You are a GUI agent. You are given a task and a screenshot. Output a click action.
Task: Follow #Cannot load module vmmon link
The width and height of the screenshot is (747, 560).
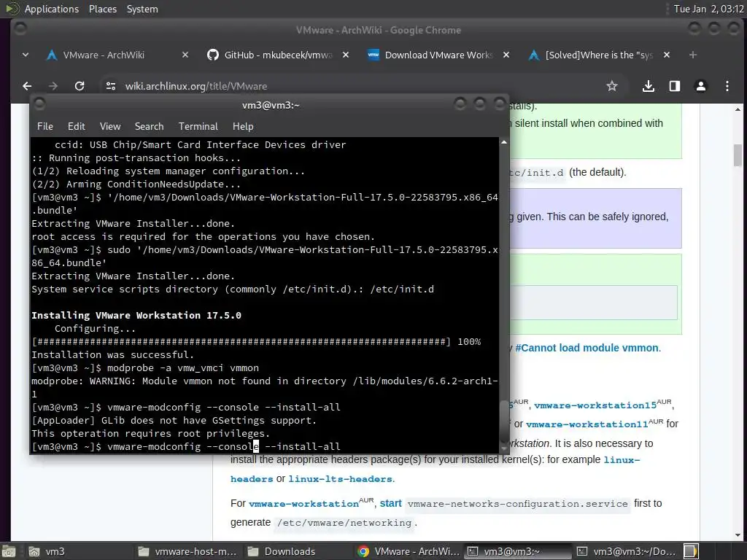[588, 348]
